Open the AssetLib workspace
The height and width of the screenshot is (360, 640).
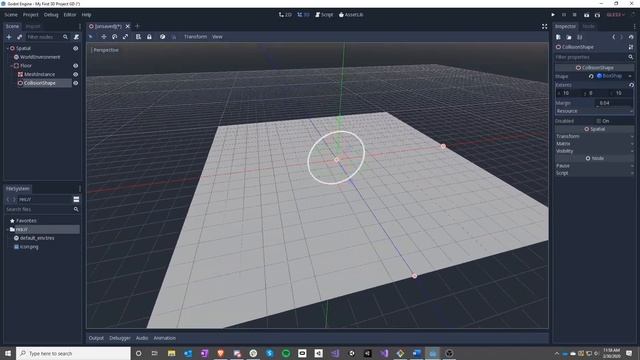point(351,15)
